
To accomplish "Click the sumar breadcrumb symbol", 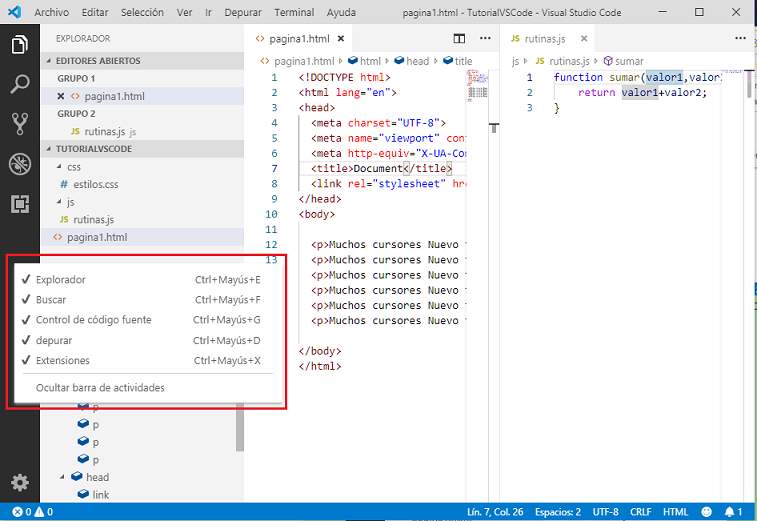I will point(623,61).
